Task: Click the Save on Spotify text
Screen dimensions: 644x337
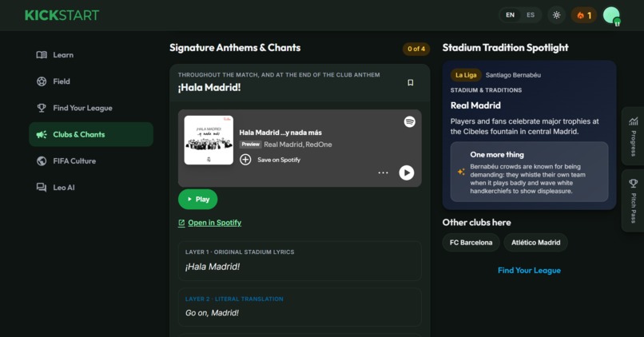Action: tap(279, 160)
